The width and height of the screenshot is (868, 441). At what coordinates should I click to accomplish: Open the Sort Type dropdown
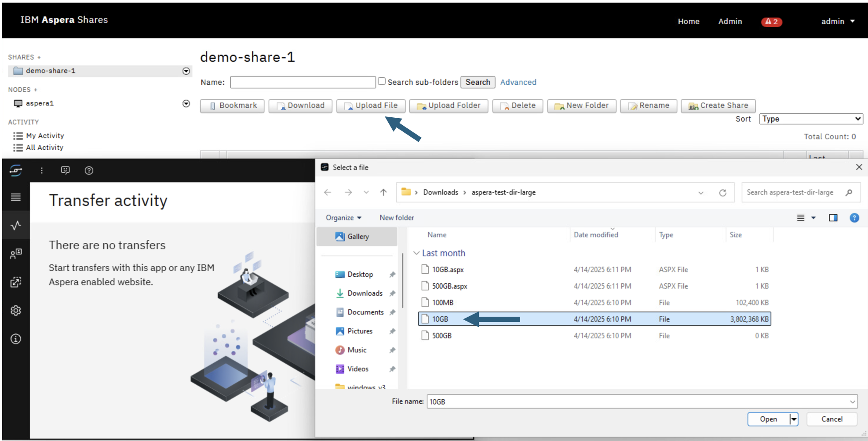pos(811,119)
